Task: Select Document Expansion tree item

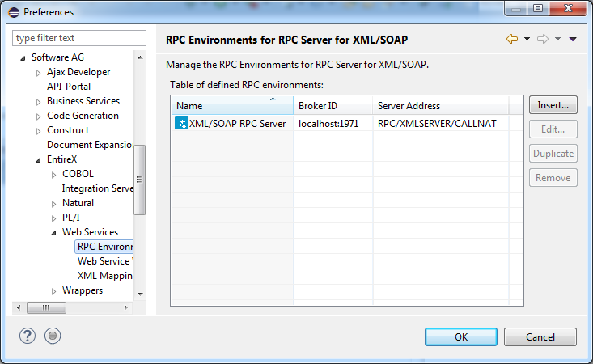Action: coord(89,145)
